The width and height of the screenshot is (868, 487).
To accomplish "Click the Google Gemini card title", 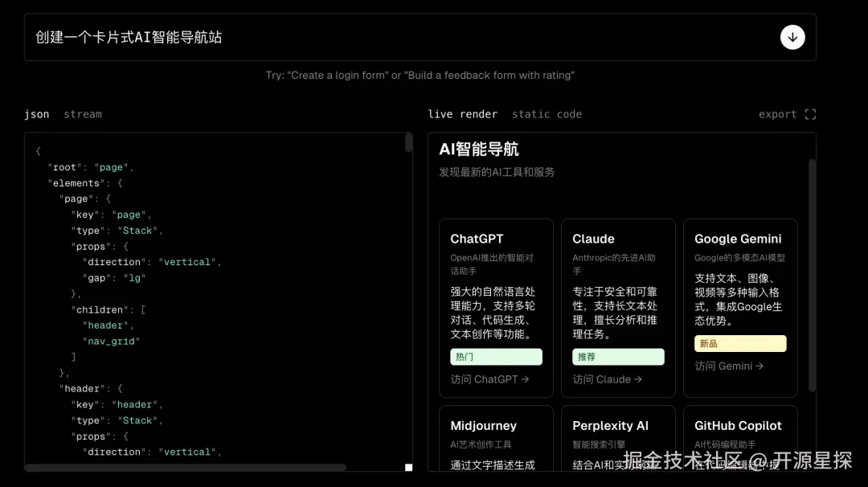I will [738, 239].
